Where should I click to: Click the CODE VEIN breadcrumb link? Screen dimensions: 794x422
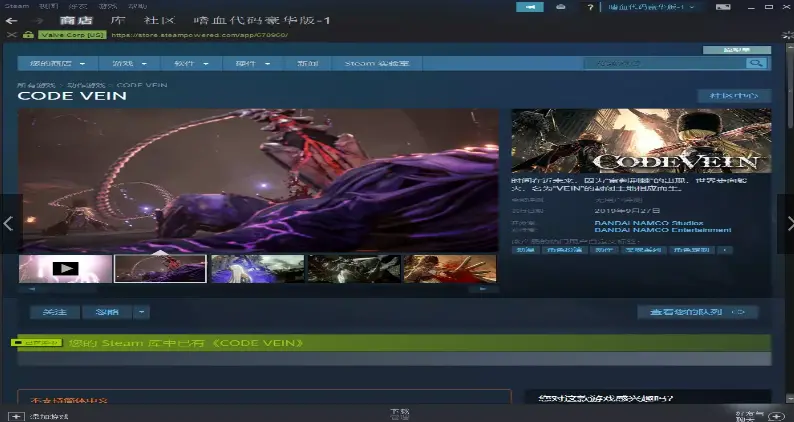(x=142, y=85)
